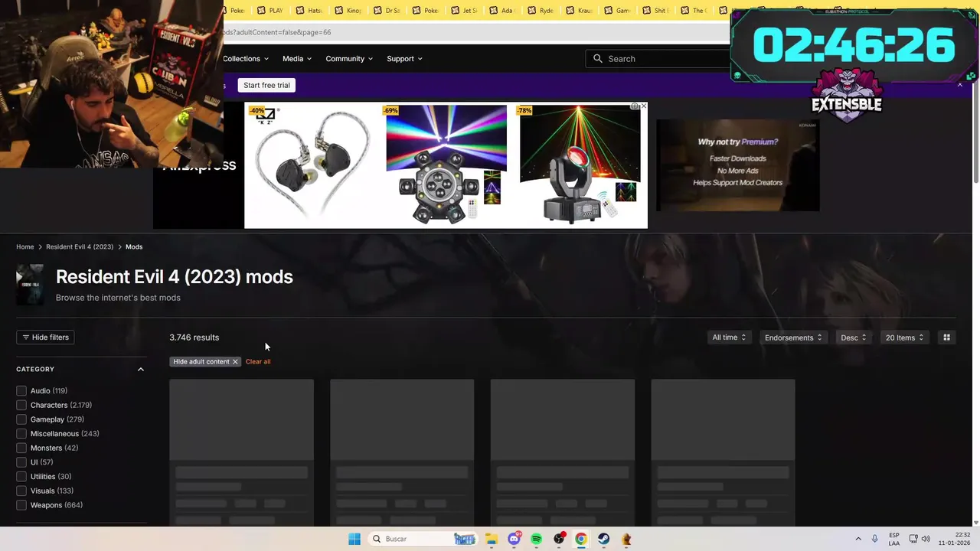Image resolution: width=980 pixels, height=551 pixels.
Task: Open the moving head laser light ad
Action: pos(580,165)
